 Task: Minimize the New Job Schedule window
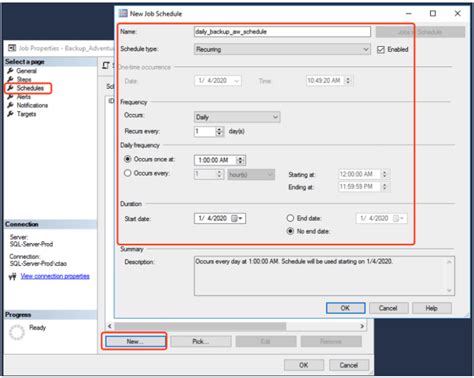click(409, 13)
